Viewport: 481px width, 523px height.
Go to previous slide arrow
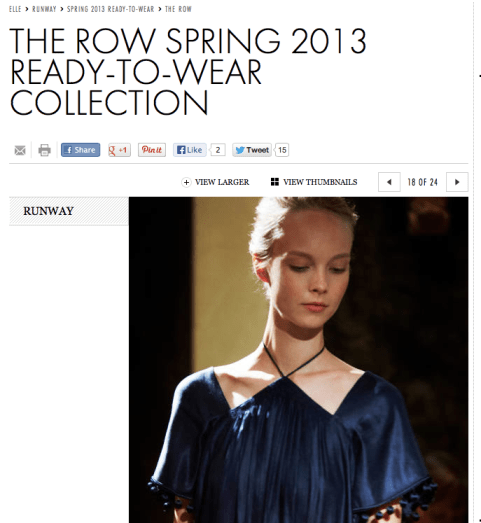pyautogui.click(x=389, y=182)
